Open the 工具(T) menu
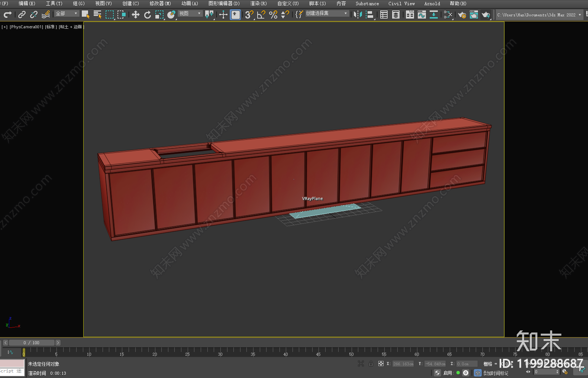 54,3
